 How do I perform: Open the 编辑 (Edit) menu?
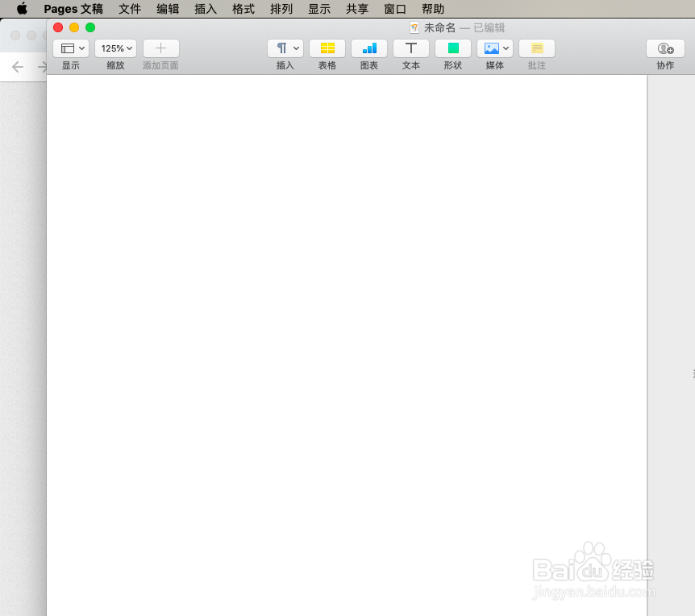[x=168, y=9]
